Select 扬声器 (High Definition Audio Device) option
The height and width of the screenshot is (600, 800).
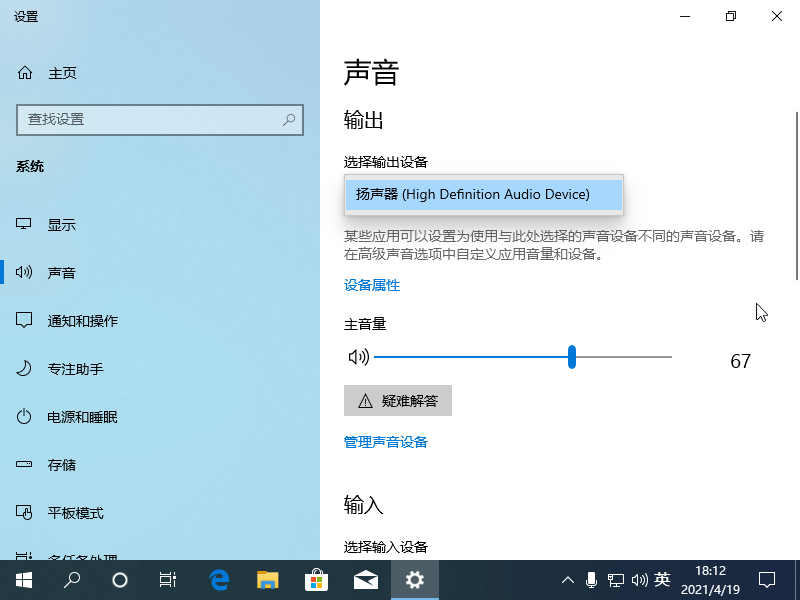(483, 194)
